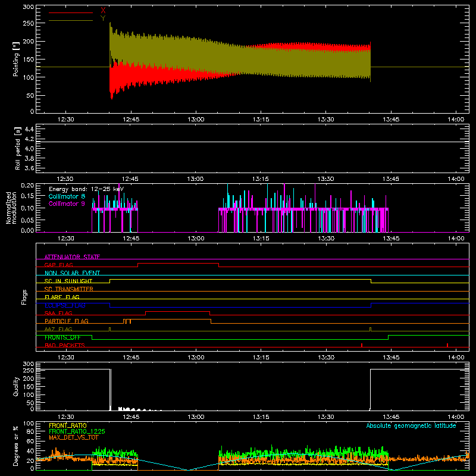Click the BAD_PACKETS spike near 14:00
Viewport: 476px width, 476px height.
pyautogui.click(x=447, y=345)
